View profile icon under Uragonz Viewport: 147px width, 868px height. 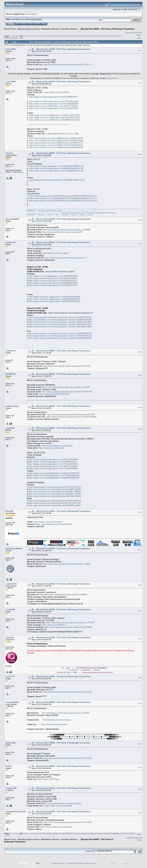[x=7, y=178]
